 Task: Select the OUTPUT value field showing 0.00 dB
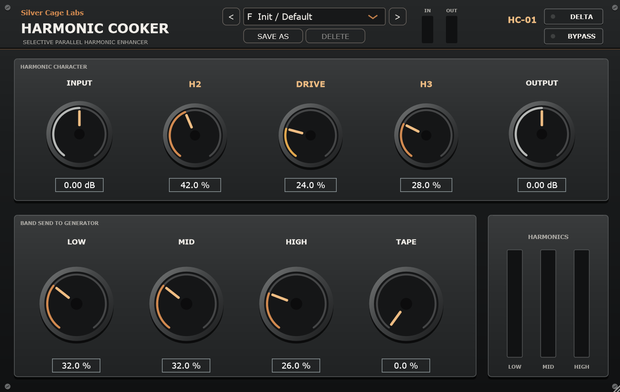click(x=542, y=185)
